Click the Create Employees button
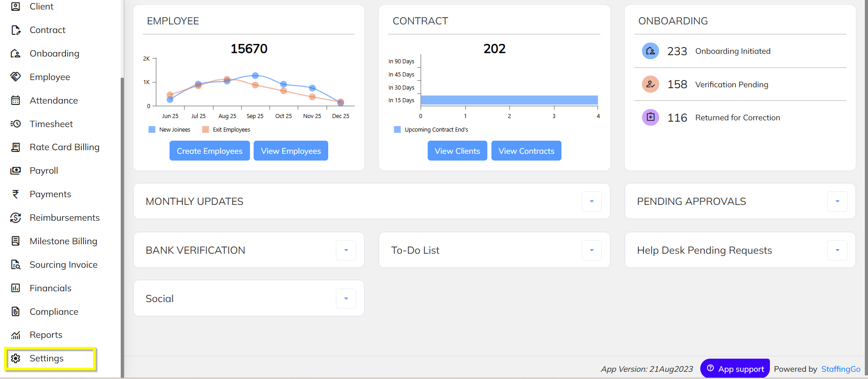The image size is (868, 379). (x=209, y=151)
